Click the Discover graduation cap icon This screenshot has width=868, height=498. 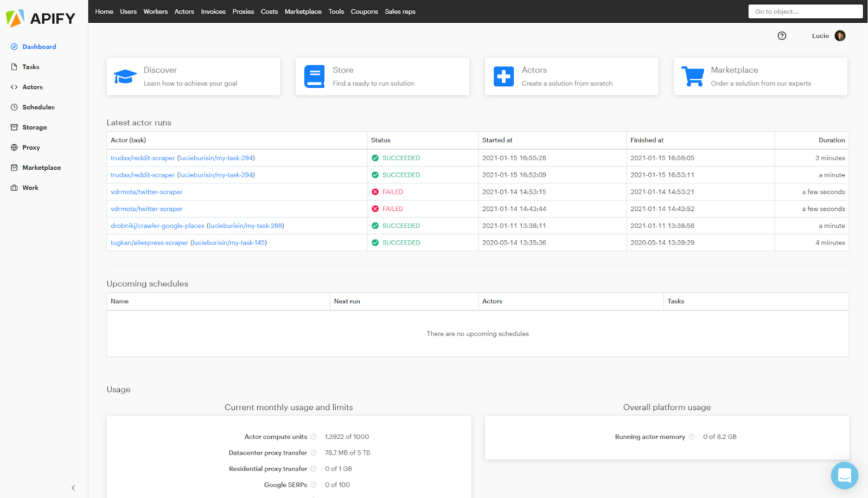[125, 76]
